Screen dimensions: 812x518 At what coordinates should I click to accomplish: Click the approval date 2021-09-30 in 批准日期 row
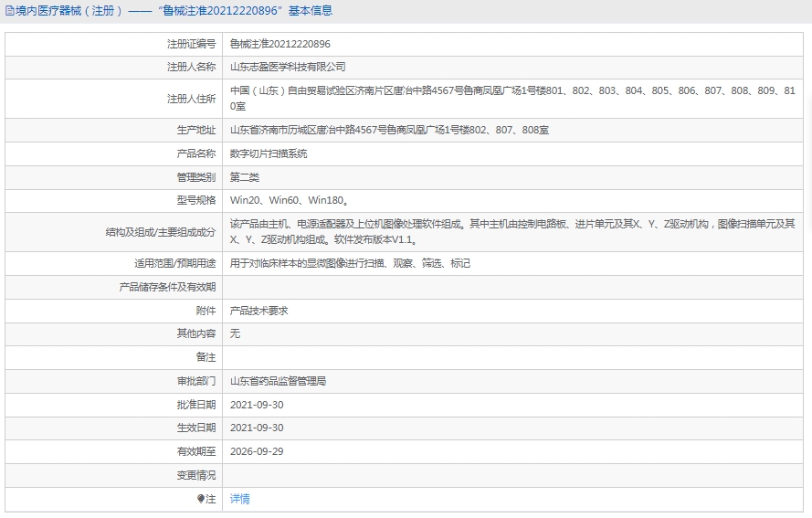(x=257, y=405)
